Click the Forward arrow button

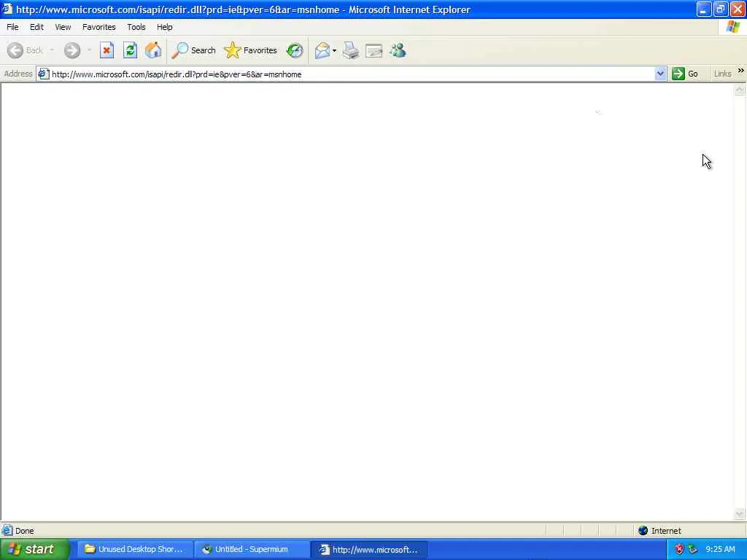[x=72, y=50]
